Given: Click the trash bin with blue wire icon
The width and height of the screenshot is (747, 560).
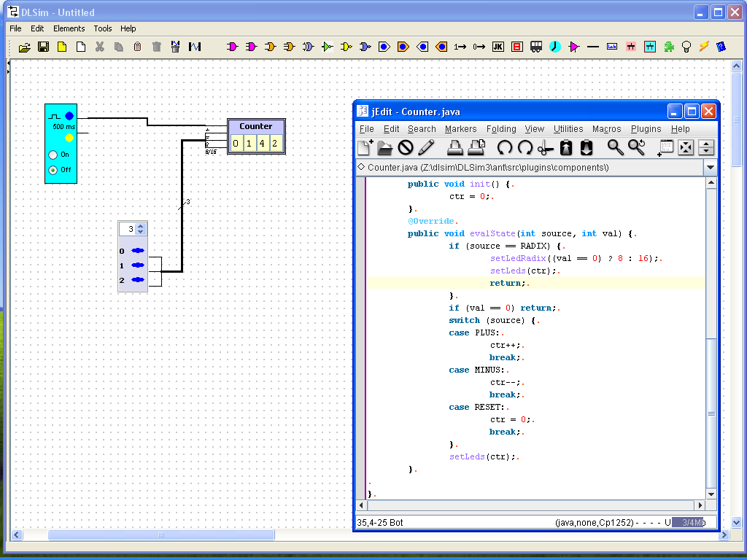Looking at the screenshot, I should tap(175, 47).
